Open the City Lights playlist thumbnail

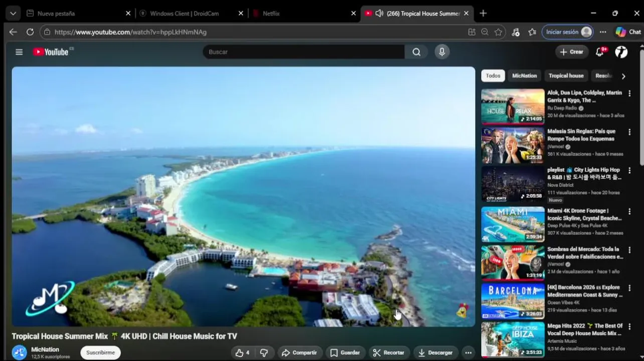[x=513, y=184]
